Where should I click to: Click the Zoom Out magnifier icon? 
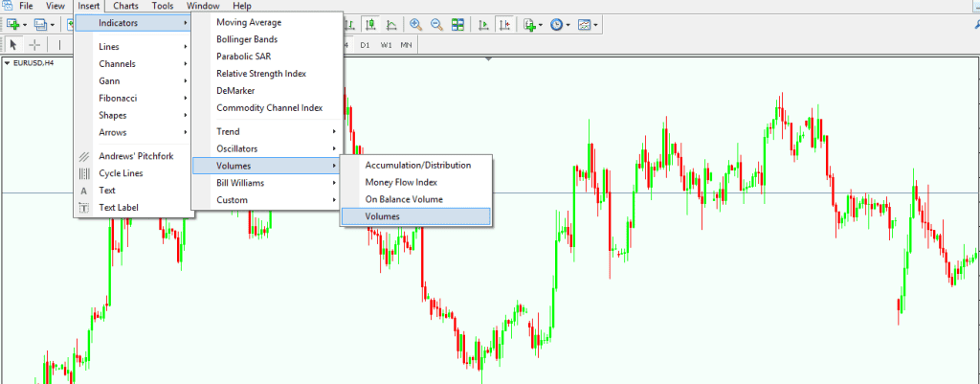pos(436,24)
